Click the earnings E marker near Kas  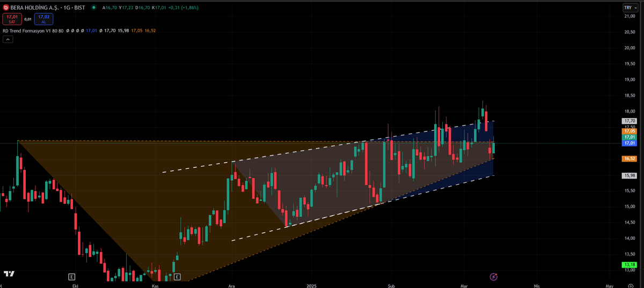[x=177, y=277]
